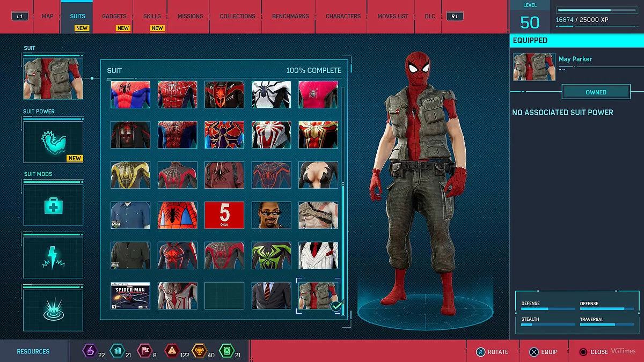Switch to the GADGETS tab

[114, 16]
